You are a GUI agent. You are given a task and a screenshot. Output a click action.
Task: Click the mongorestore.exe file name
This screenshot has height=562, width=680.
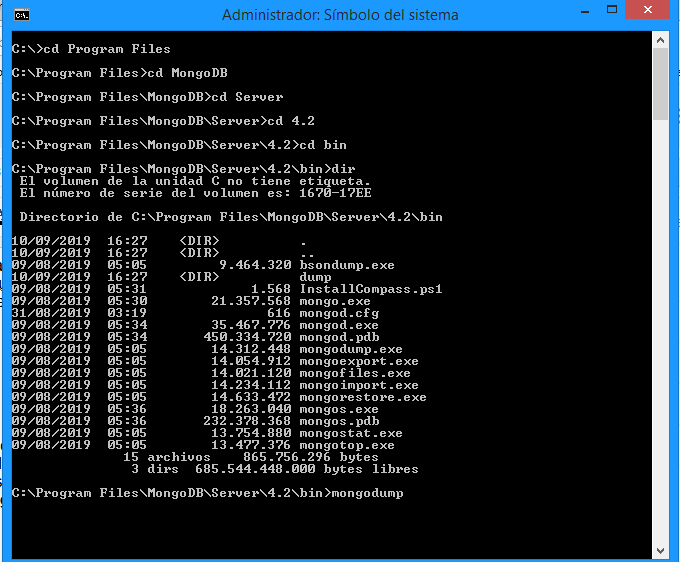(363, 397)
